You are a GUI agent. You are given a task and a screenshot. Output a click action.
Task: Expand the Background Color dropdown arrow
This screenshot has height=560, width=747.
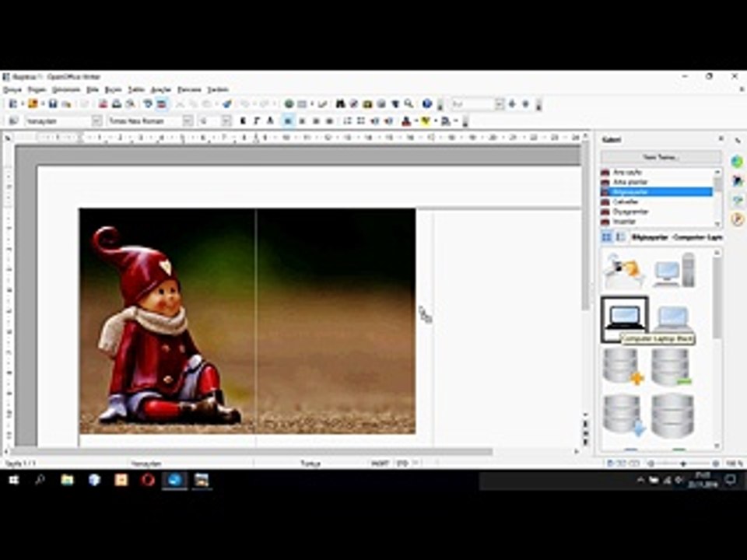coord(455,121)
